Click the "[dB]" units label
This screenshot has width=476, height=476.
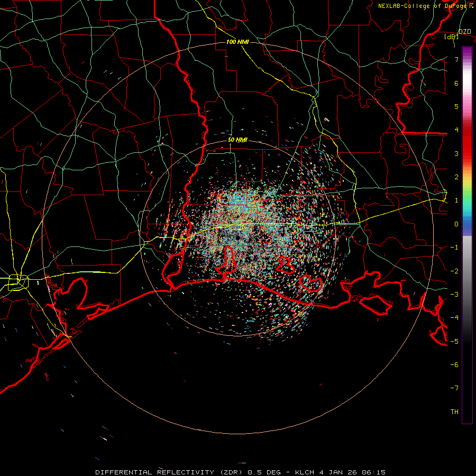pos(452,36)
